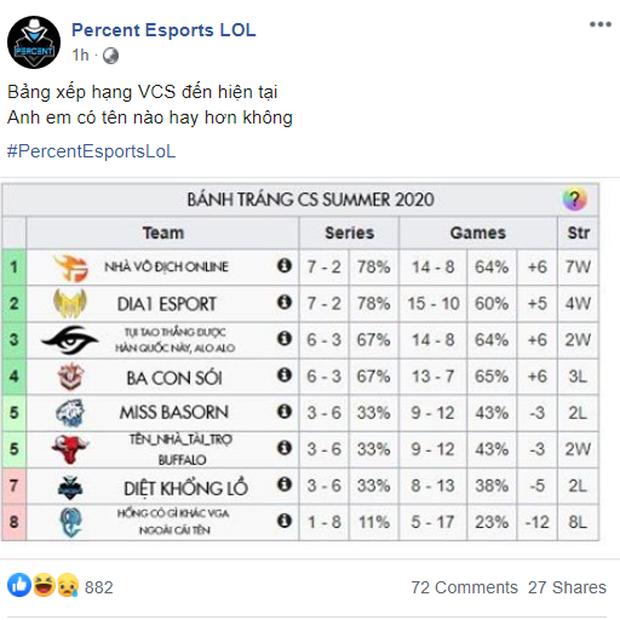The image size is (620, 620).
Task: Open the 72 Comments link
Action: pos(464,588)
